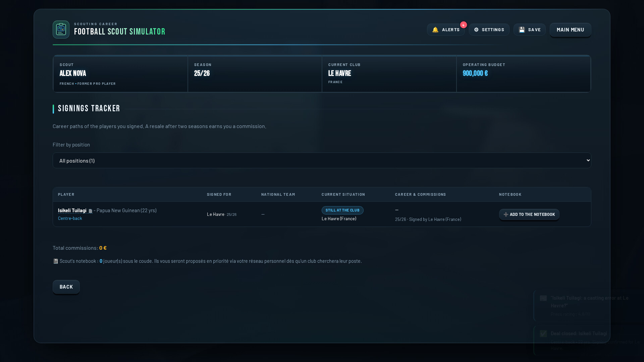The image size is (644, 362).
Task: Expand the All positions filter dropdown
Action: 322,161
